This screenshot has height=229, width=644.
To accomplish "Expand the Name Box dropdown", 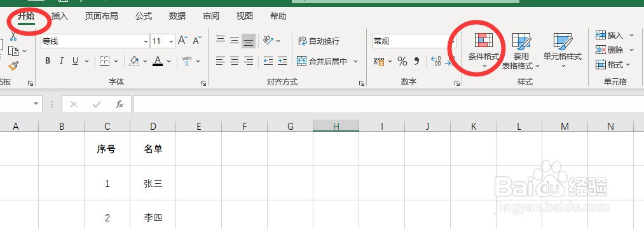I will [36, 104].
